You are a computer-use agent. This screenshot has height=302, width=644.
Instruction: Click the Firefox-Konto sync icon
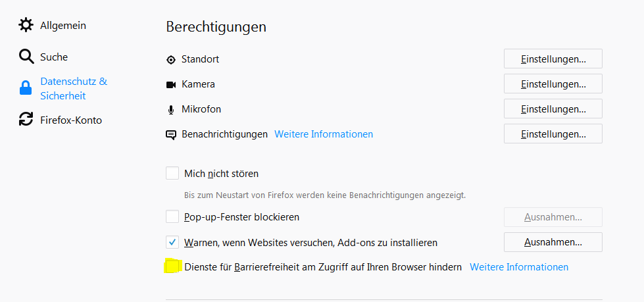point(26,120)
